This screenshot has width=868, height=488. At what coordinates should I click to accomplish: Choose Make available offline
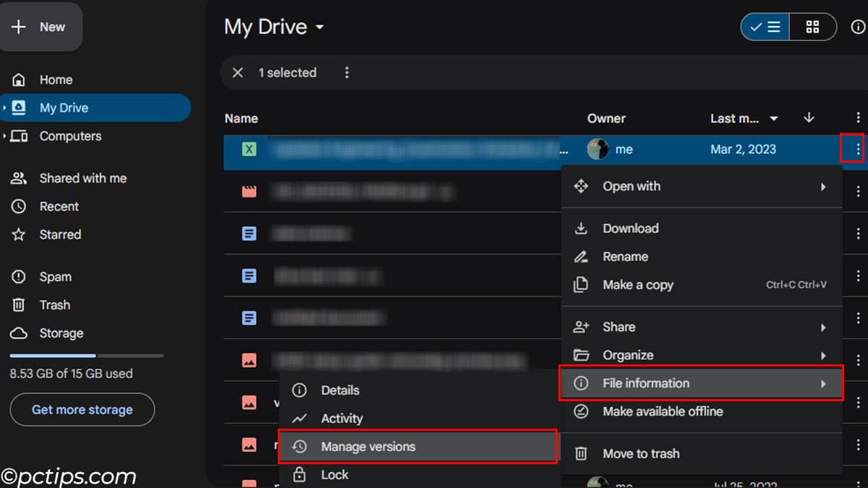tap(702, 411)
